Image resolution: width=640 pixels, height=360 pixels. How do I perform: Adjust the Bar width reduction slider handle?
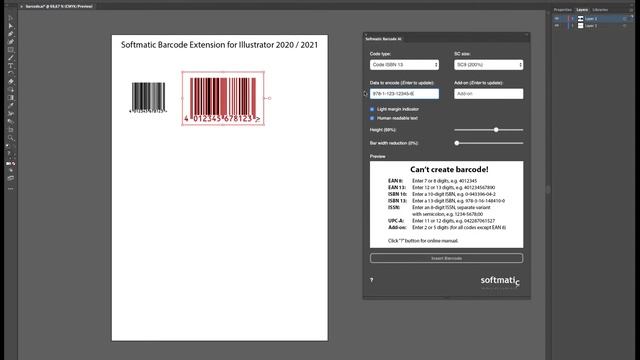point(457,143)
